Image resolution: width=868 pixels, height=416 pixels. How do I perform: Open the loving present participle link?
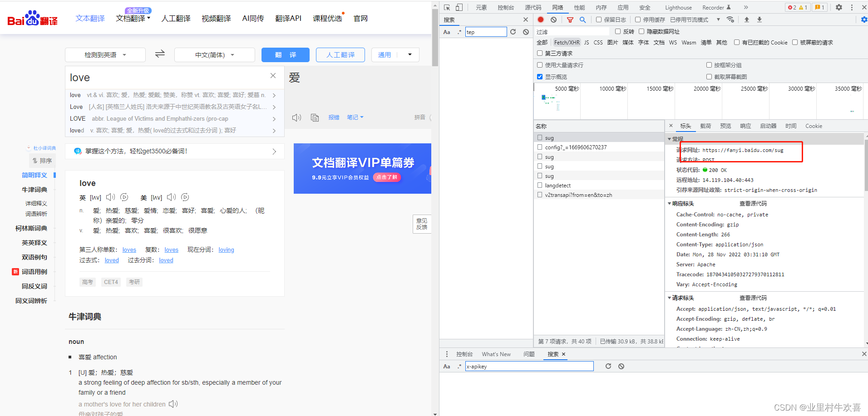(x=226, y=250)
